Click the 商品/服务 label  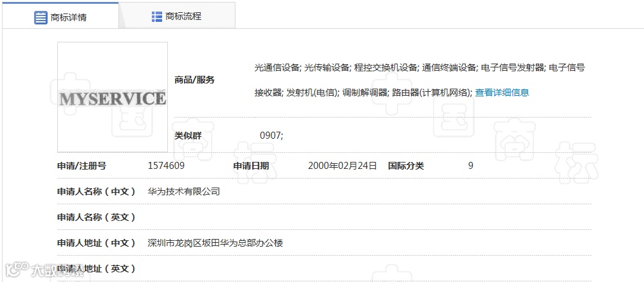pyautogui.click(x=195, y=80)
